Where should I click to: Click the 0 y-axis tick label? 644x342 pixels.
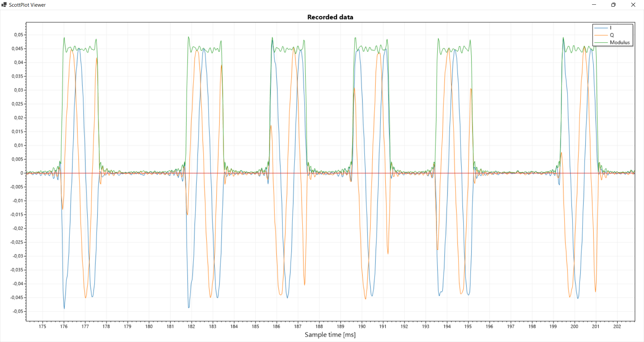[22, 173]
